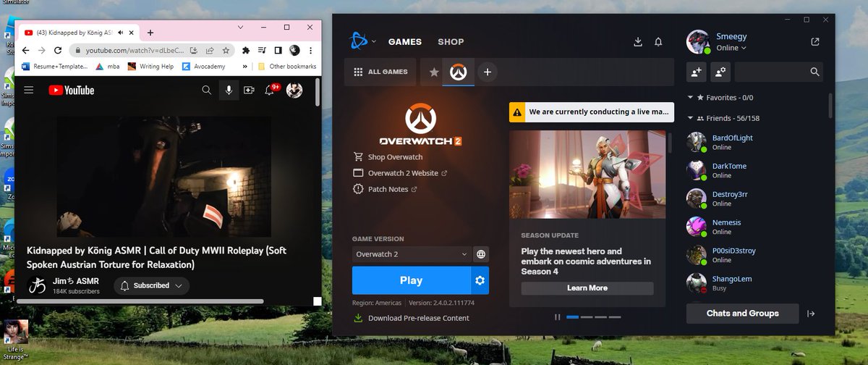The width and height of the screenshot is (868, 365).
Task: Select the last carousel indicator dash
Action: [x=615, y=316]
